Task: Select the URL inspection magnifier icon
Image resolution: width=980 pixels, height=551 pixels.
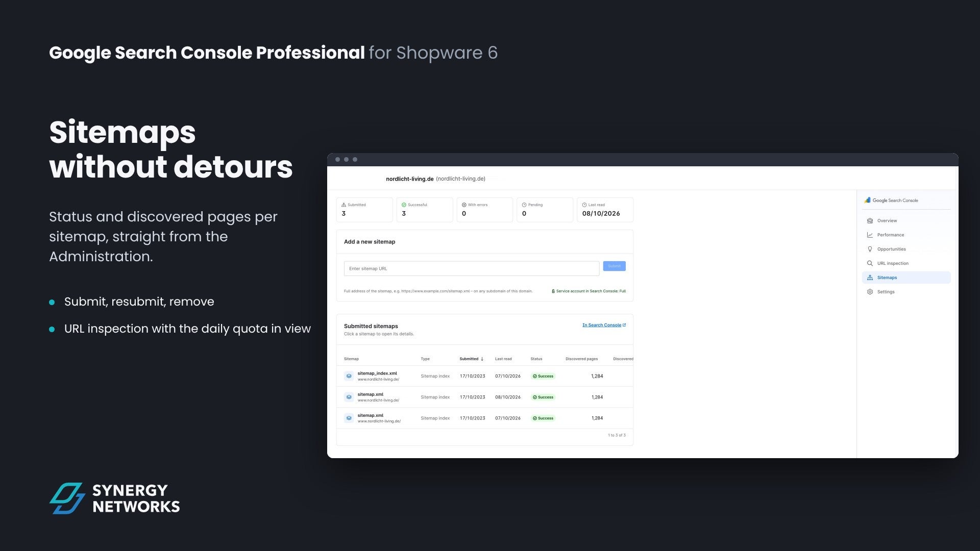Action: pos(870,264)
